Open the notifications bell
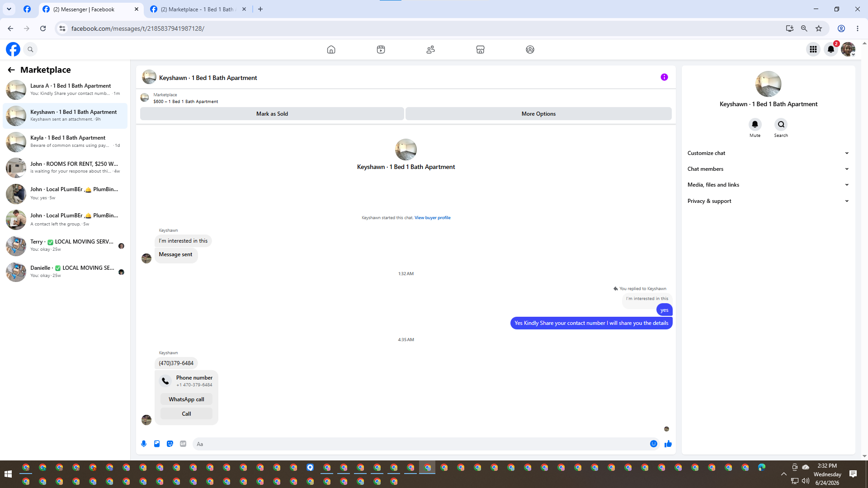This screenshot has height=488, width=868. pos(831,49)
